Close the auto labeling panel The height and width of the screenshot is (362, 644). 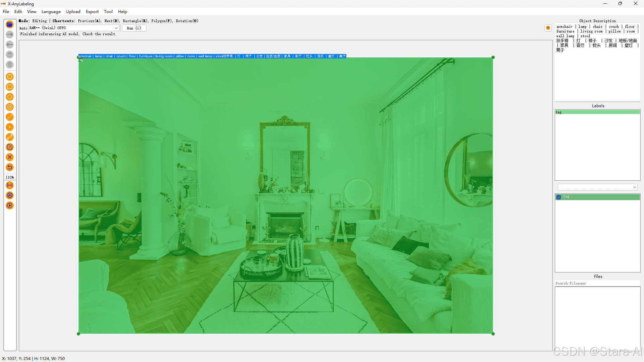pos(548,28)
